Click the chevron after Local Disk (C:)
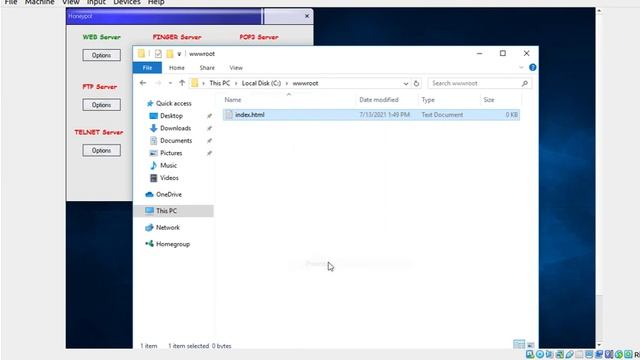The image size is (640, 360). click(x=287, y=83)
